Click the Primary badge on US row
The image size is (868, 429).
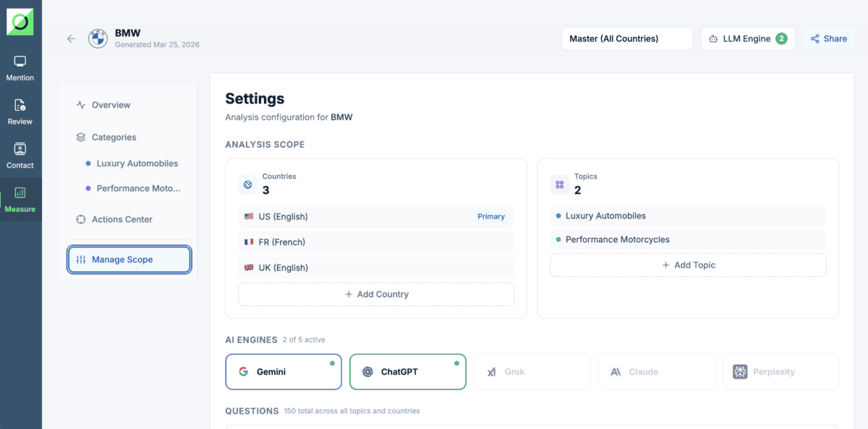point(491,216)
